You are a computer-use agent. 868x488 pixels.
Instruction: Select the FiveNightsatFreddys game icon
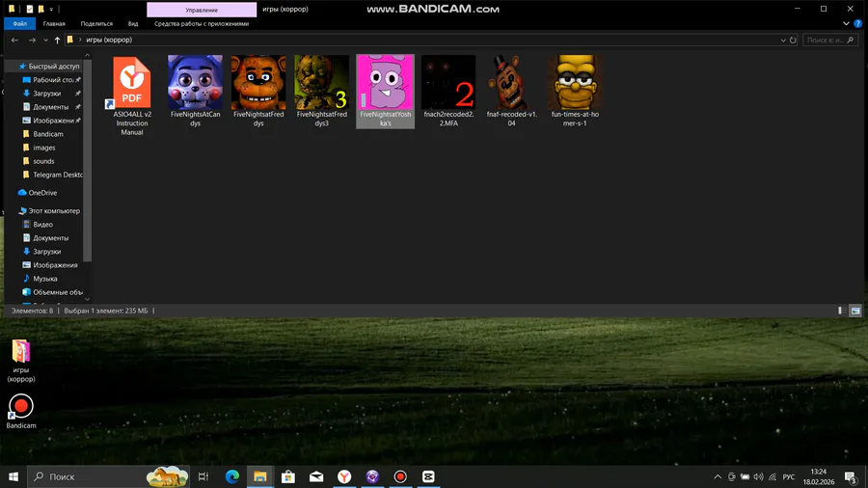258,92
